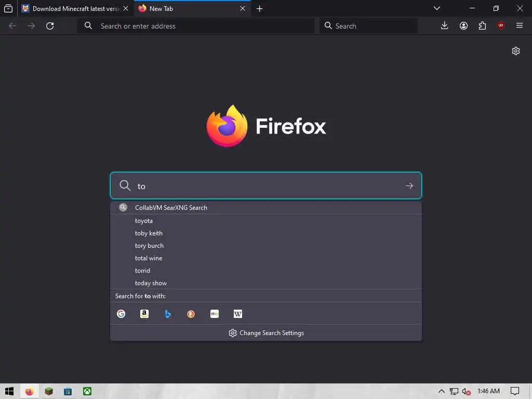Choose the 'torrid' suggestion
The height and width of the screenshot is (399, 532).
(x=266, y=271)
